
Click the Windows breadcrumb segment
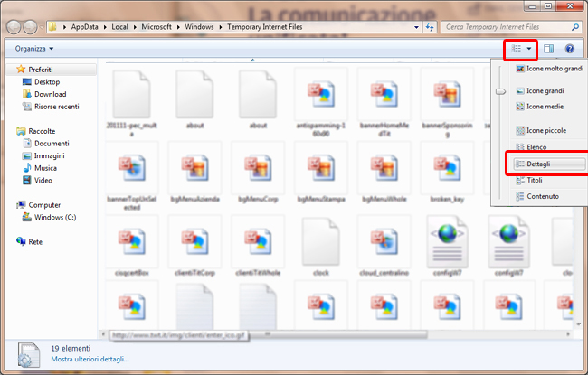199,27
